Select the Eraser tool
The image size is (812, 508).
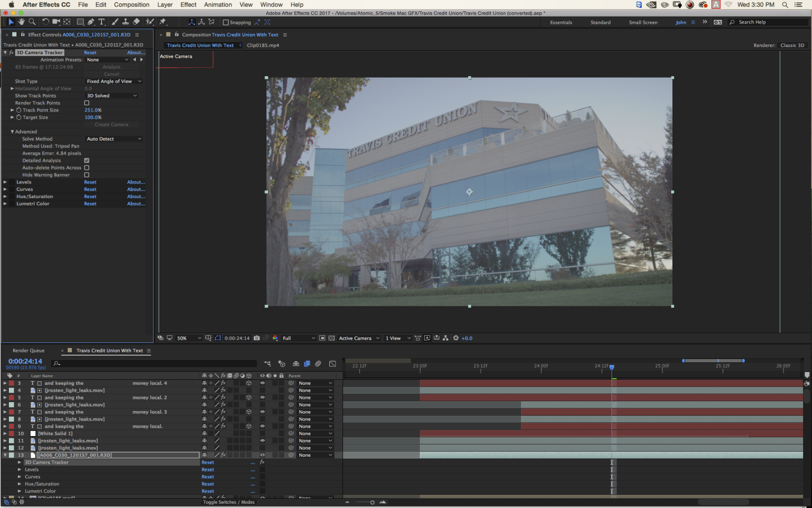[136, 22]
